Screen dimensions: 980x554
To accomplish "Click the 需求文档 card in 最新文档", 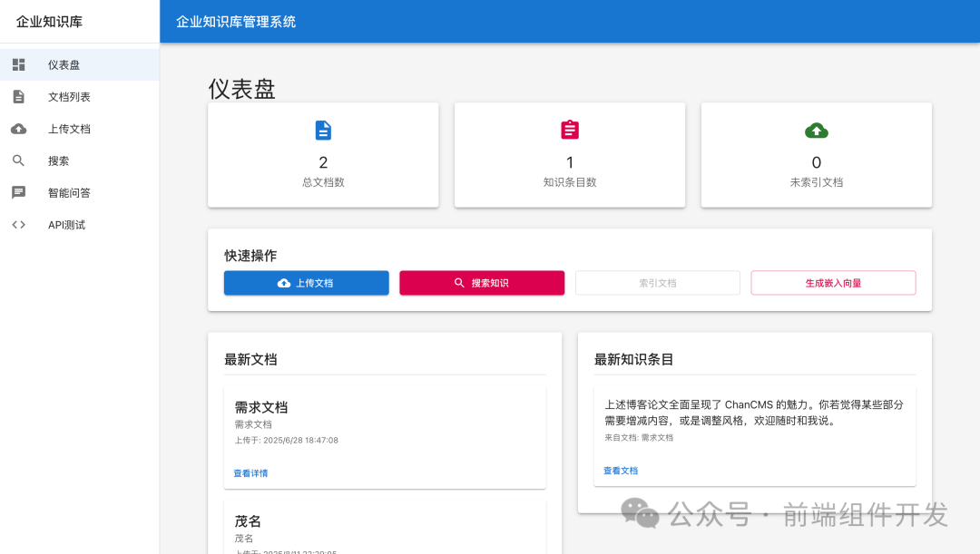I will 385,435.
